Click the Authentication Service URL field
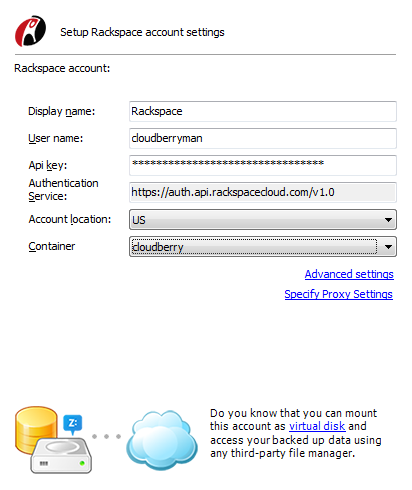This screenshot has height=490, width=412. (x=263, y=192)
